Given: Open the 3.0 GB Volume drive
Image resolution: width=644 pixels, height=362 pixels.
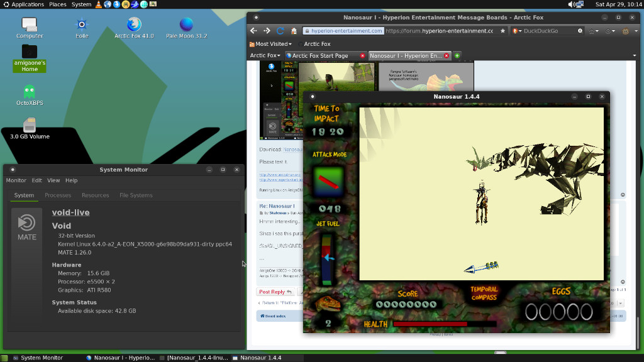Looking at the screenshot, I should [30, 128].
